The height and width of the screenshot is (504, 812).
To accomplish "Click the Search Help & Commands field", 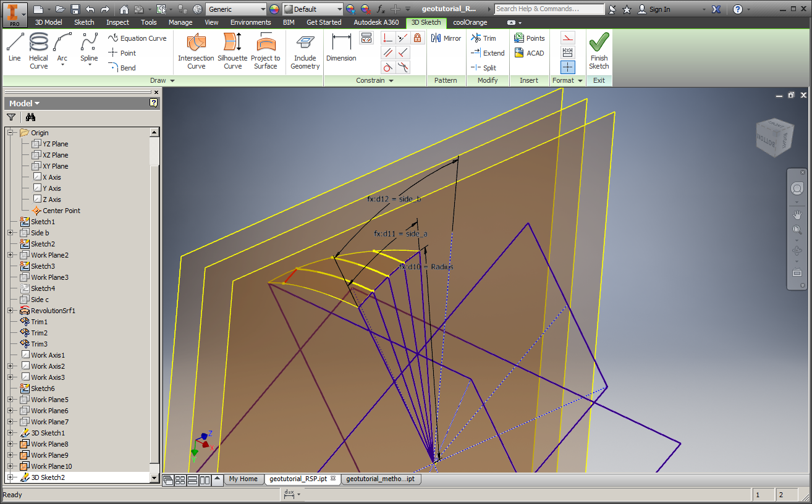I will pyautogui.click(x=549, y=9).
